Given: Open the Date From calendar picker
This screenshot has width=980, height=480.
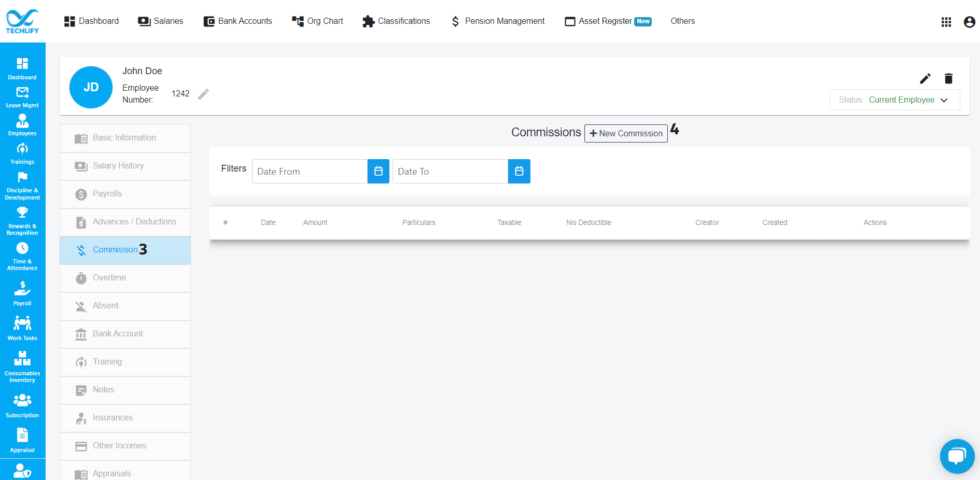Looking at the screenshot, I should (x=378, y=171).
